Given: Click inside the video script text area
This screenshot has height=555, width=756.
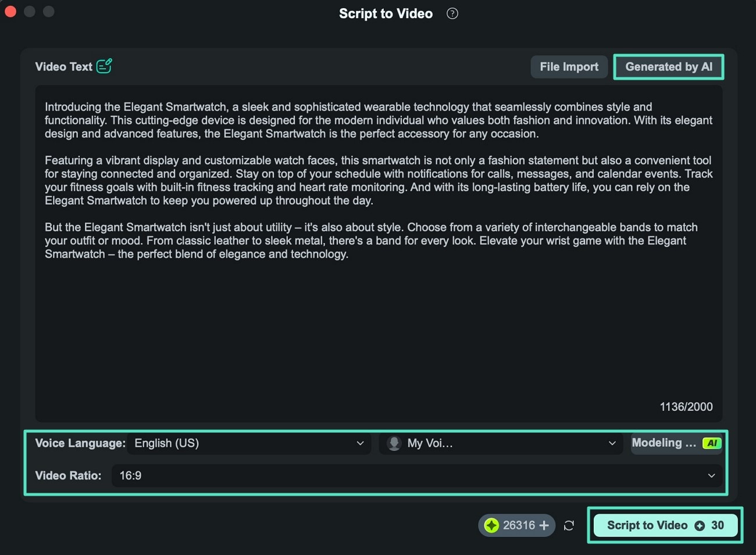Looking at the screenshot, I should pos(379,254).
